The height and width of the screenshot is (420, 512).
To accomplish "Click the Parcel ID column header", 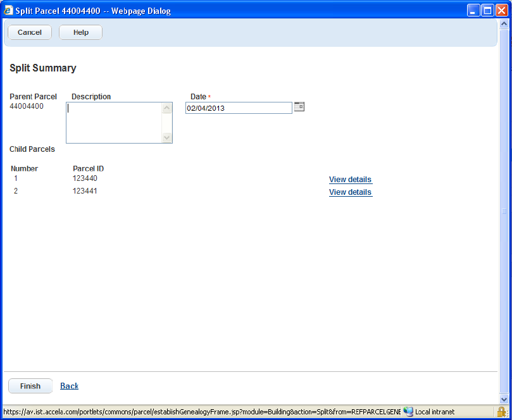I will (x=88, y=169).
